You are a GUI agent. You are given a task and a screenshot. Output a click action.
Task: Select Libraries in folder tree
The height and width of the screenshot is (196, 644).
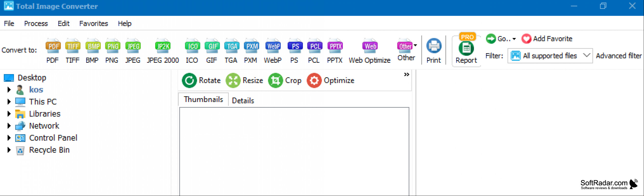[x=45, y=114]
